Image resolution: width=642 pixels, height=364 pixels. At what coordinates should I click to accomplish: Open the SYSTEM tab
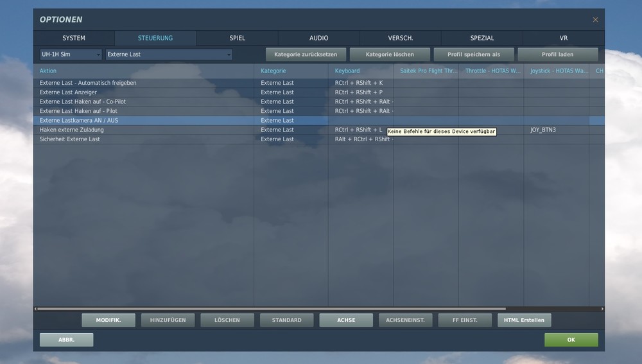click(x=74, y=38)
